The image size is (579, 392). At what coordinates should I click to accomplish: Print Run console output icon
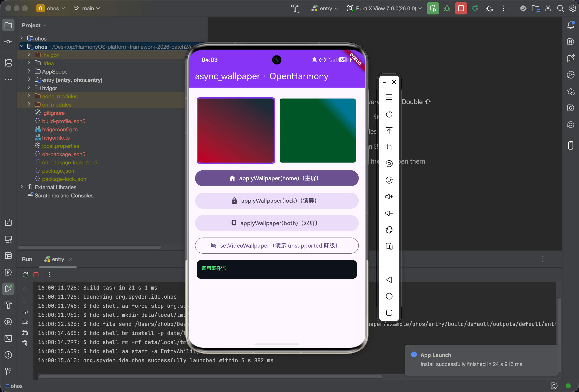(x=25, y=333)
